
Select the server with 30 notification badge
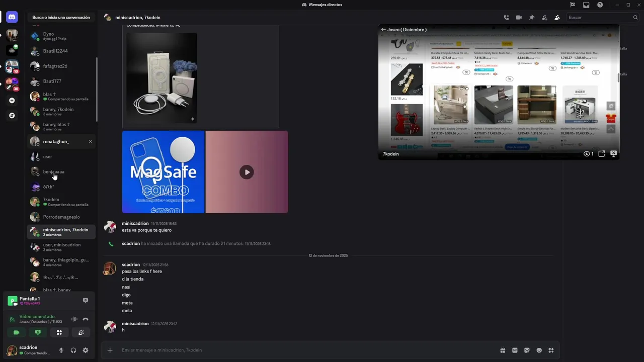tap(12, 83)
